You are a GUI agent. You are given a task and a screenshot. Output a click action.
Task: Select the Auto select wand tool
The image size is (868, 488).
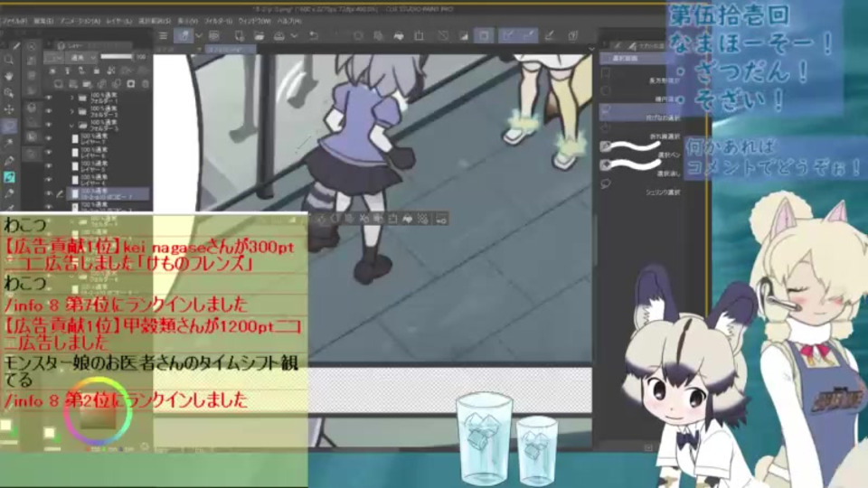point(9,144)
